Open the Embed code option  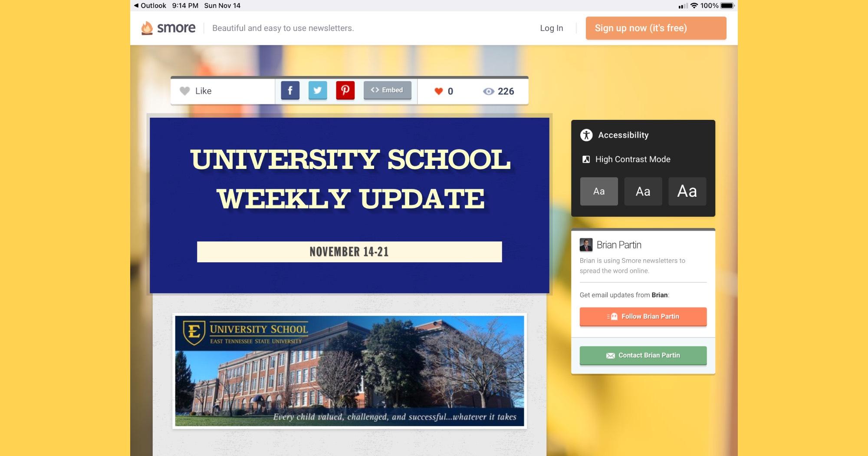pos(387,90)
